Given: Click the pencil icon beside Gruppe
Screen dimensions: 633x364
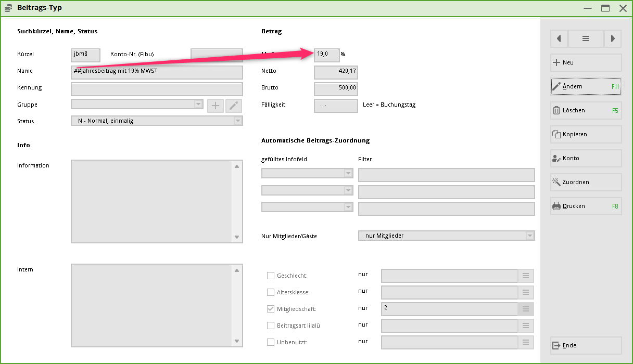Looking at the screenshot, I should click(234, 106).
